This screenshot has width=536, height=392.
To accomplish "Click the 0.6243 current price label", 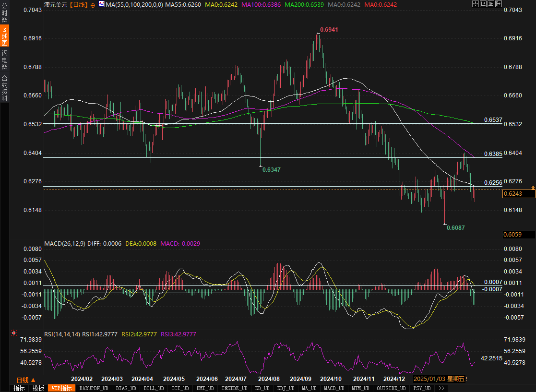I will 518,194.
